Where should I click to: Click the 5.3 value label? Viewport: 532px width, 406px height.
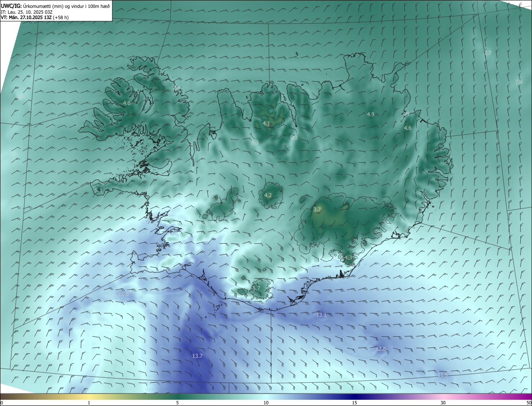pyautogui.click(x=216, y=198)
